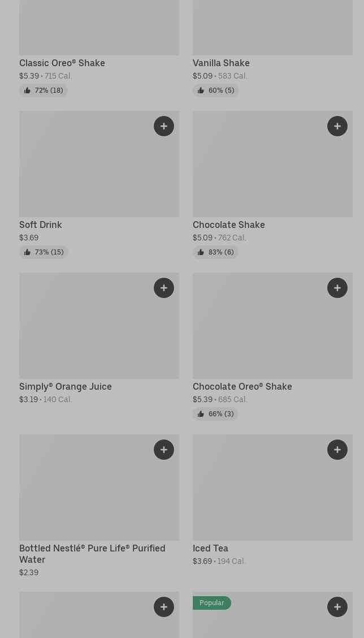Open Simply Orange Juice image thumbnail

click(99, 326)
